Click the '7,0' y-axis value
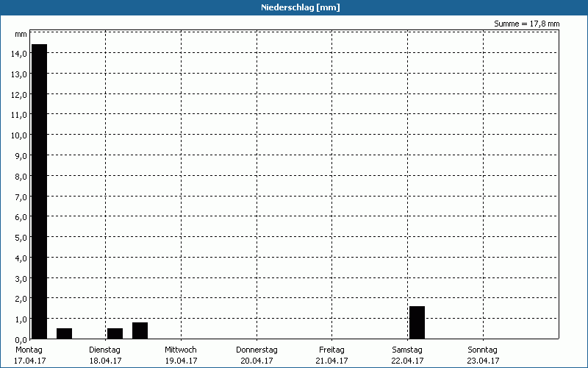This screenshot has height=368, width=588. (21, 197)
